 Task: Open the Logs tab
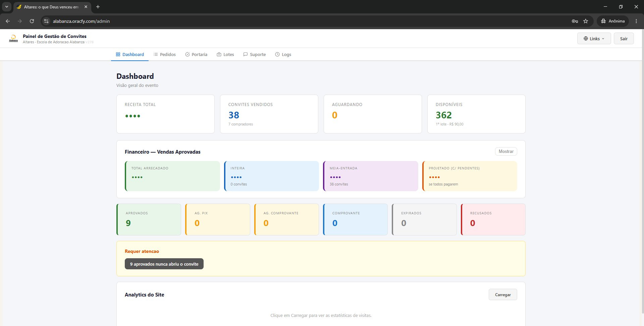283,54
